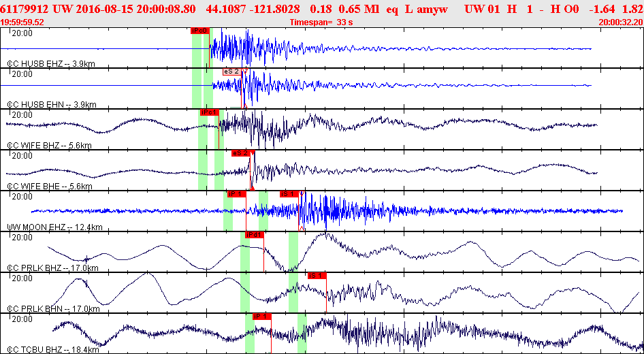Click the longitude value '-121.8028'
Image resolution: width=644 pixels, height=354 pixels.
click(x=276, y=9)
